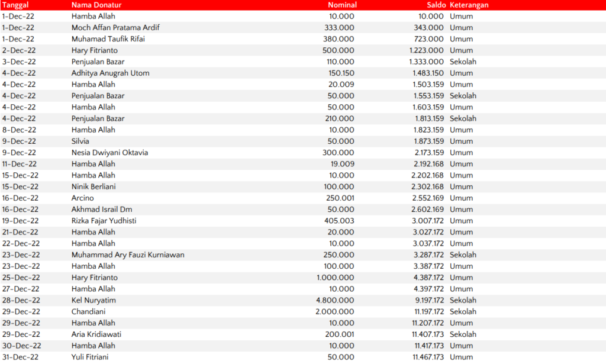The height and width of the screenshot is (364, 606).
Task: Select donor name Arcino
Action: [x=83, y=198]
